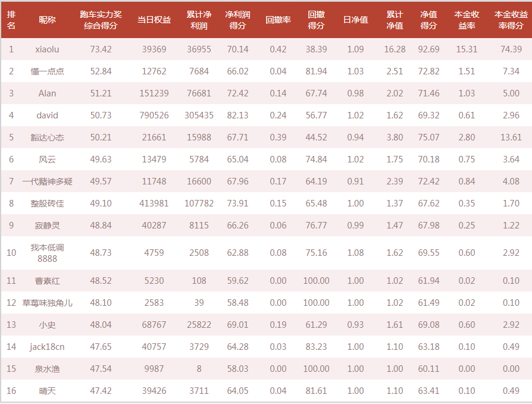Select the 跑车实力奖综合得分 header
The height and width of the screenshot is (404, 532).
coord(101,20)
